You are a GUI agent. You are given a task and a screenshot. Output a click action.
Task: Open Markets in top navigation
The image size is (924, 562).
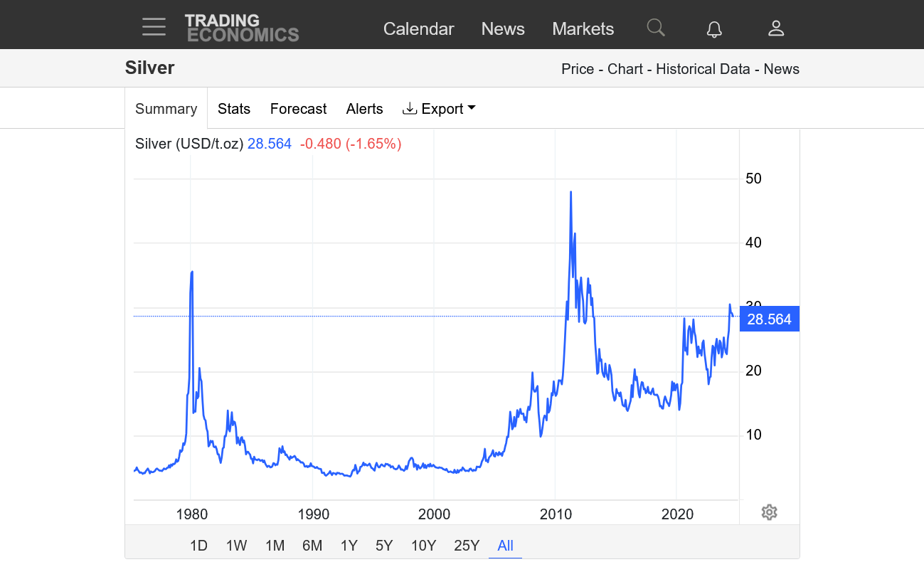tap(583, 28)
